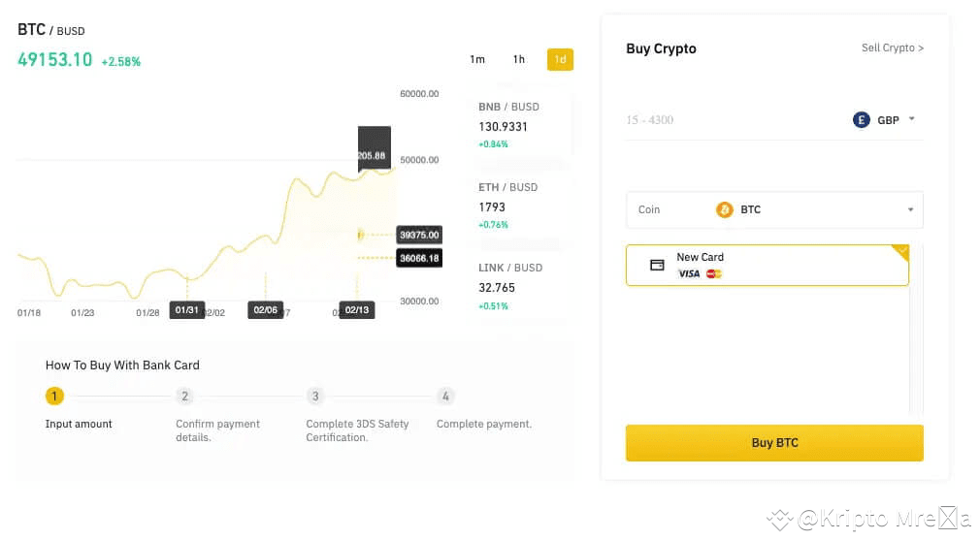Image resolution: width=980 pixels, height=540 pixels.
Task: Expand the Coin BTC dropdown
Action: coord(910,209)
